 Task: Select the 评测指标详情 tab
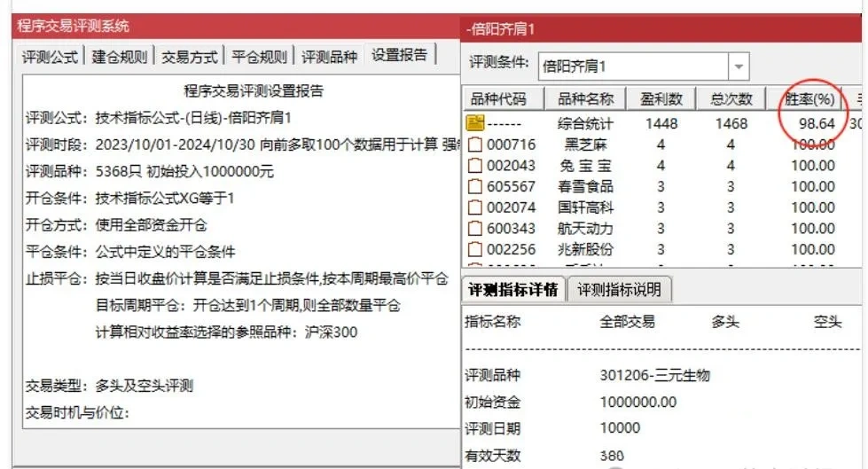[x=513, y=290]
